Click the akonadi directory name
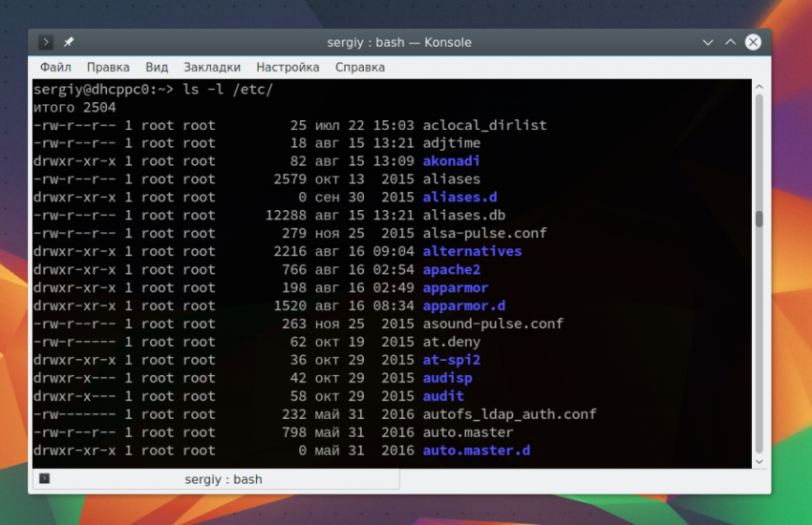Screen dimensions: 812x525 [451, 161]
